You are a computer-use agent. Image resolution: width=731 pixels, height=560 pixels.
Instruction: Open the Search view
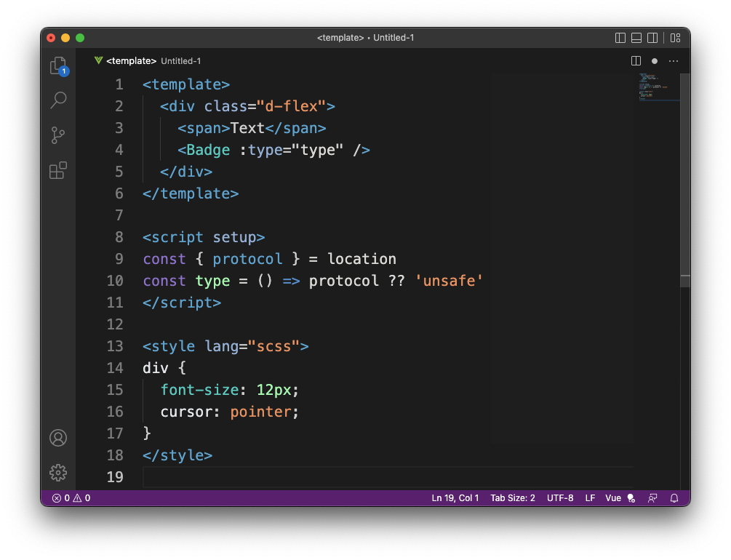pos(58,100)
